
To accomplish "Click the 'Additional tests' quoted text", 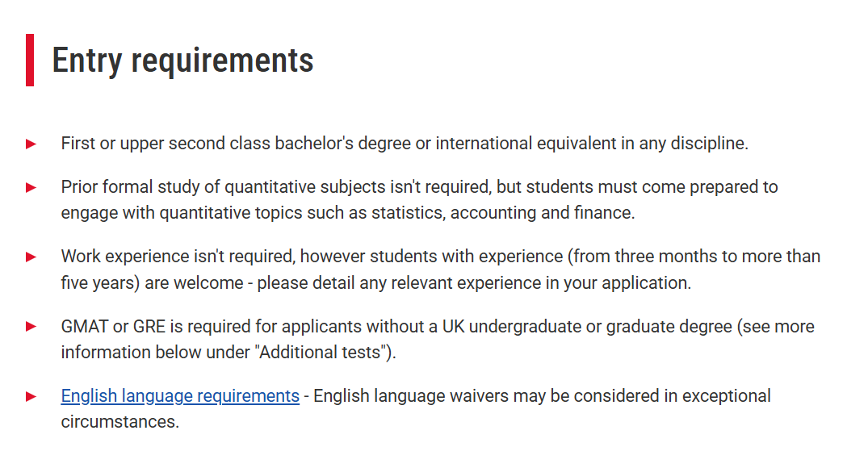I will (321, 353).
